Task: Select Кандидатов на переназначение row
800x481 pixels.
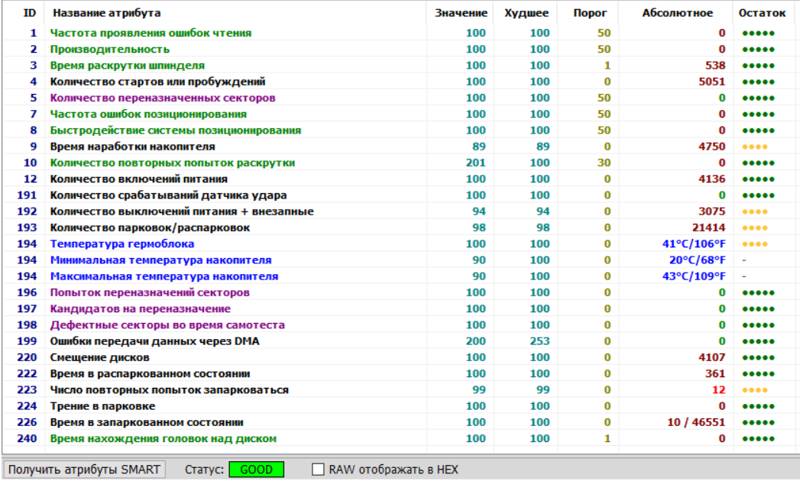Action: (400, 309)
